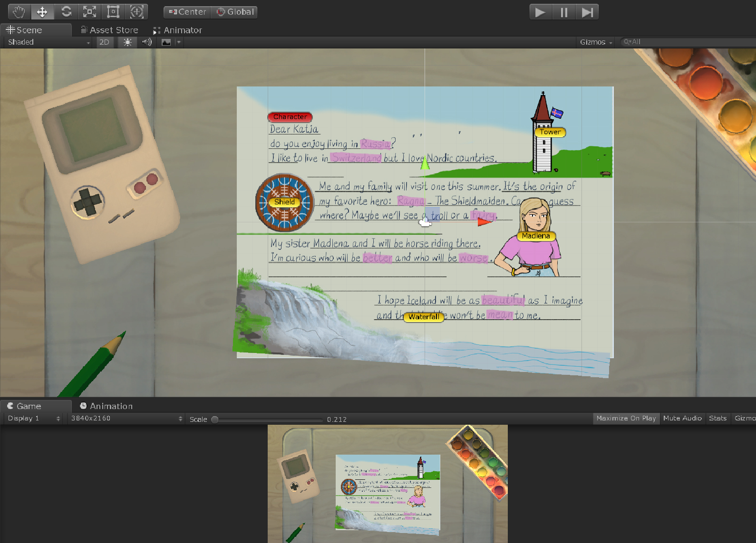The height and width of the screenshot is (543, 756).
Task: Click the Game view preview image
Action: [388, 484]
